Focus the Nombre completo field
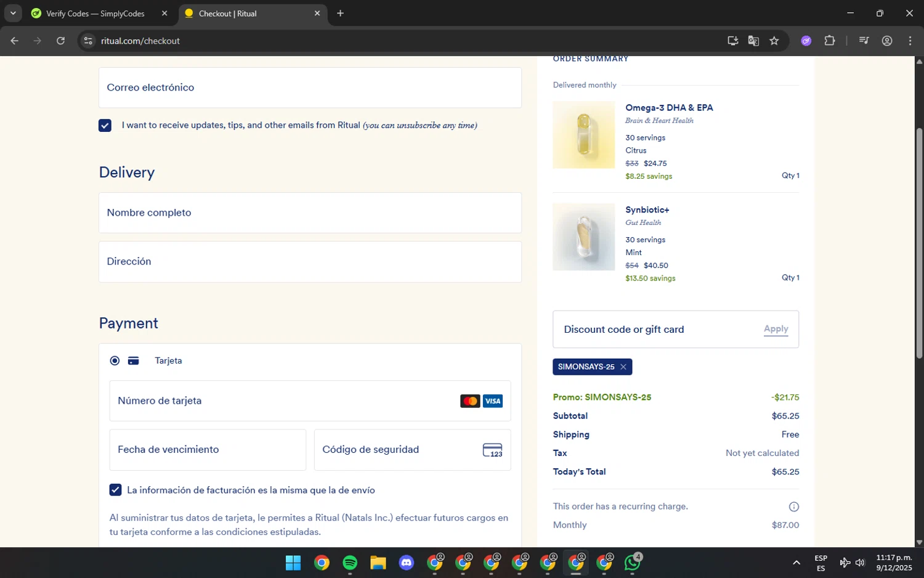 point(310,213)
